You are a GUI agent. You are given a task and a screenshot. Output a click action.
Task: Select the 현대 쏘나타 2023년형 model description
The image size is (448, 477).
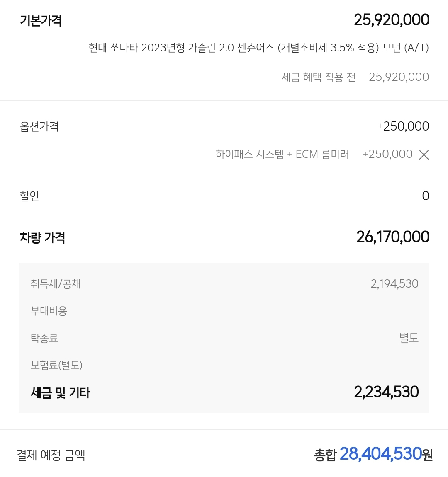tap(258, 48)
